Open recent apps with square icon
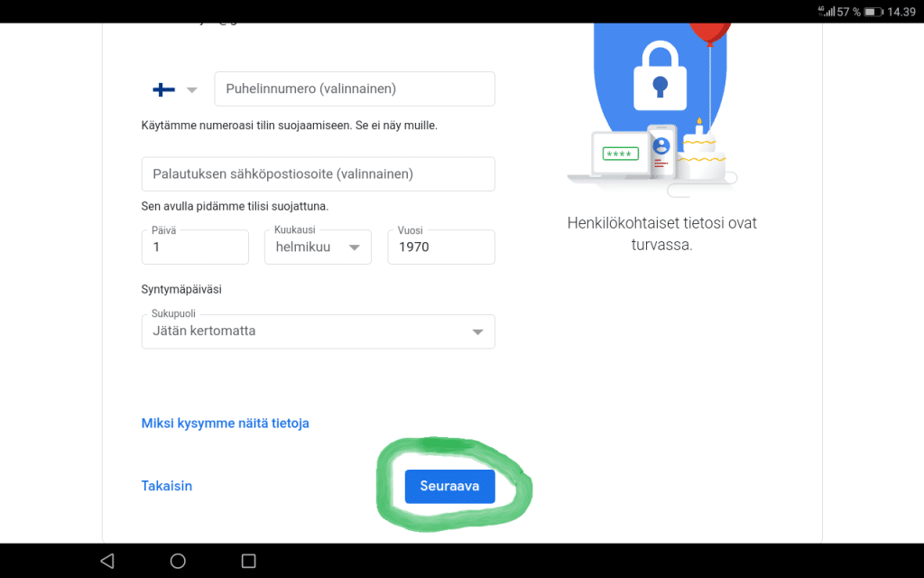Screen dimensions: 924x578 click(x=249, y=561)
